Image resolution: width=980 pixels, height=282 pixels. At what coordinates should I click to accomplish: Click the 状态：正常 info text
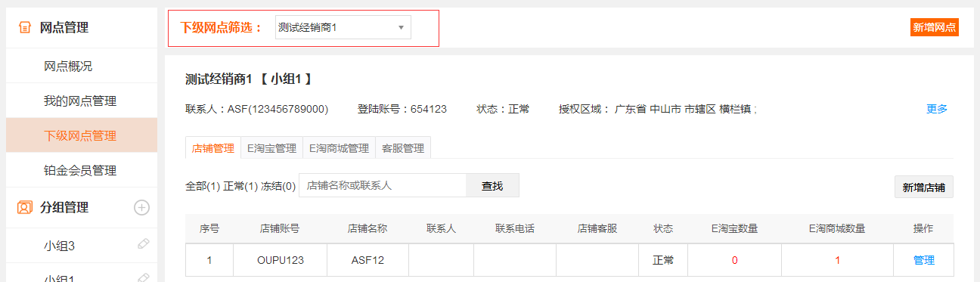(503, 109)
